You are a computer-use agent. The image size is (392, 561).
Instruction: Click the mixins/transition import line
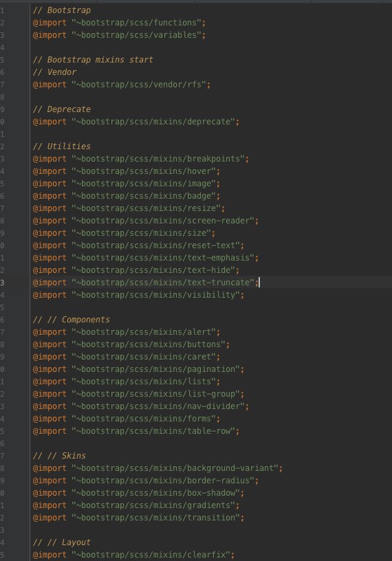[x=138, y=518]
